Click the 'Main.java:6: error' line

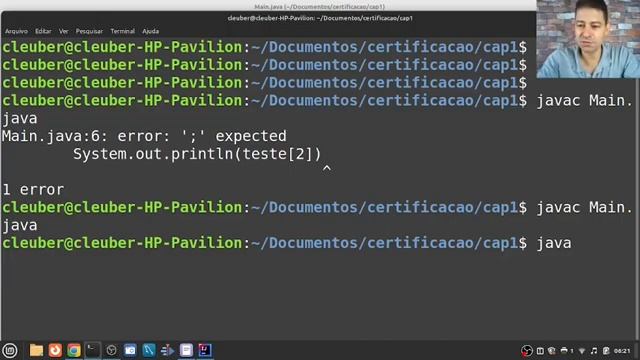(144, 136)
